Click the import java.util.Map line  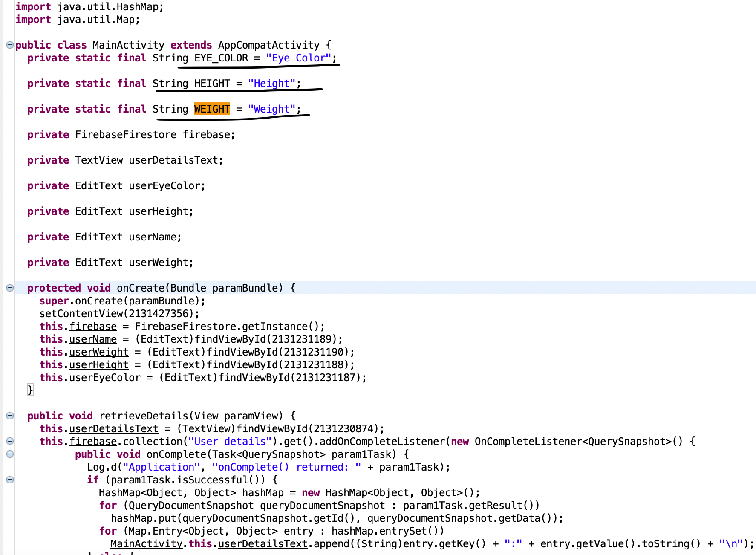click(78, 20)
